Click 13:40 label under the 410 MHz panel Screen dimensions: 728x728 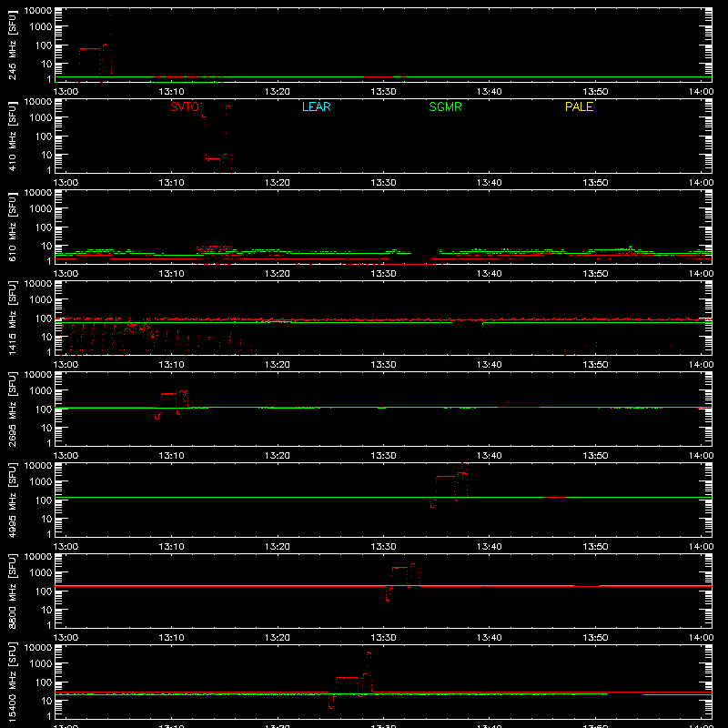point(490,183)
